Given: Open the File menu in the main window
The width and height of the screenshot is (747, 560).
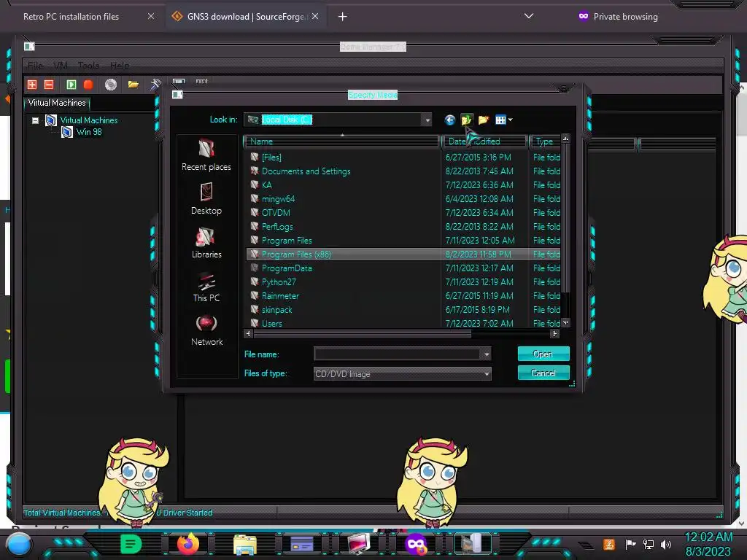Looking at the screenshot, I should pos(35,65).
